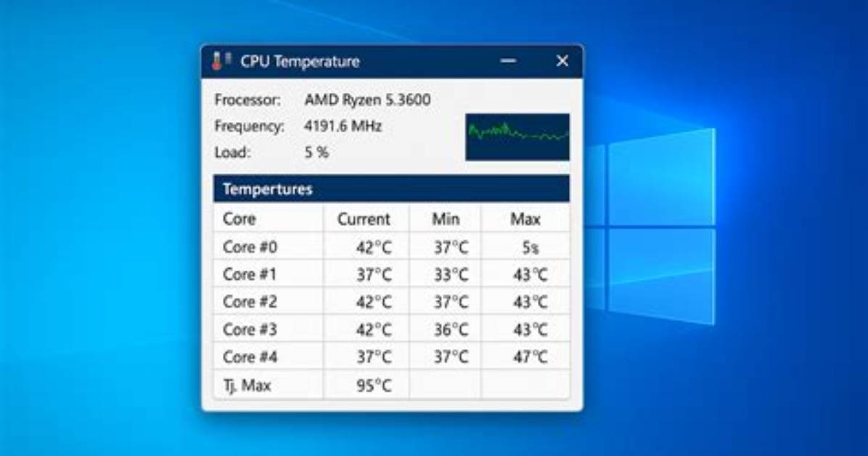Sort by the Max column header
The height and width of the screenshot is (456, 868).
click(x=525, y=219)
